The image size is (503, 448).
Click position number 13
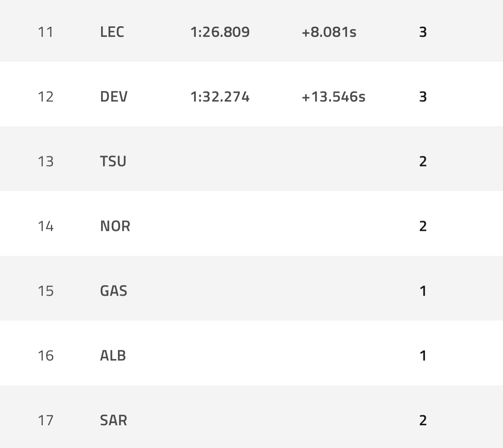click(45, 161)
